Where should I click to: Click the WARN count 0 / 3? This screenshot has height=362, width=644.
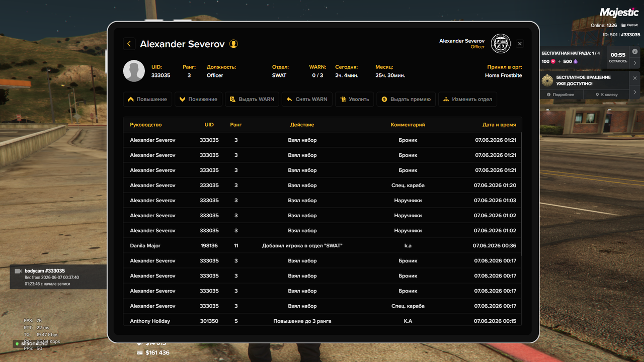click(317, 75)
